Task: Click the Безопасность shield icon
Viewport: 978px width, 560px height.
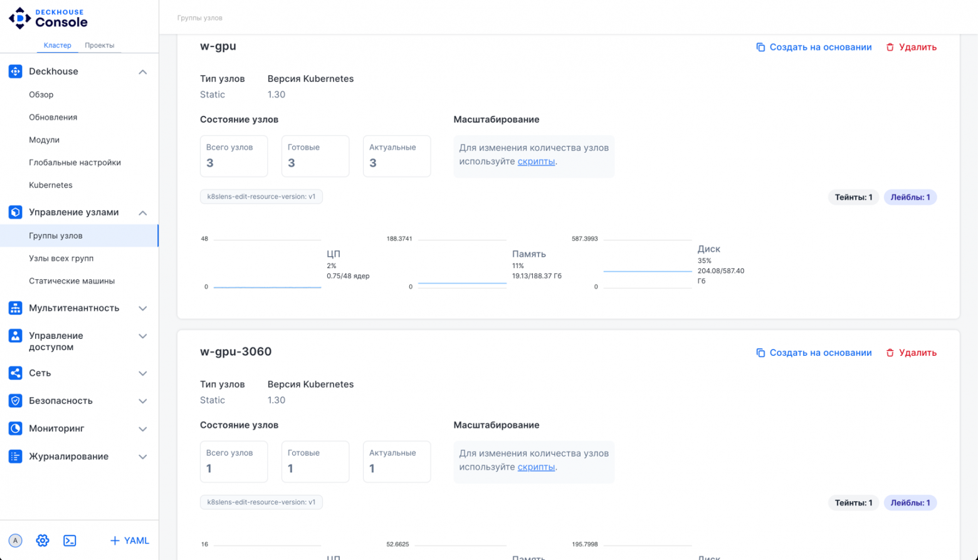Action: tap(16, 401)
